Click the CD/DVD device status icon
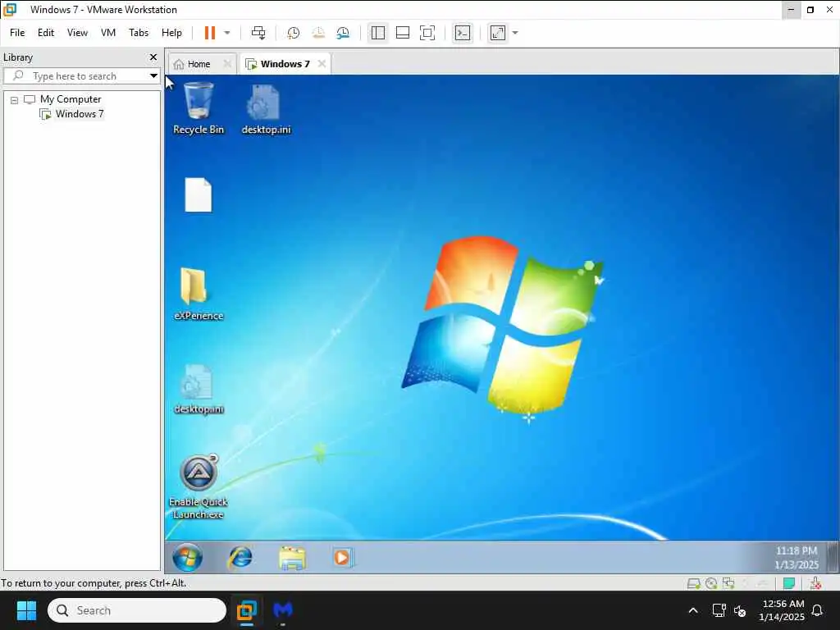This screenshot has height=630, width=840. click(711, 583)
